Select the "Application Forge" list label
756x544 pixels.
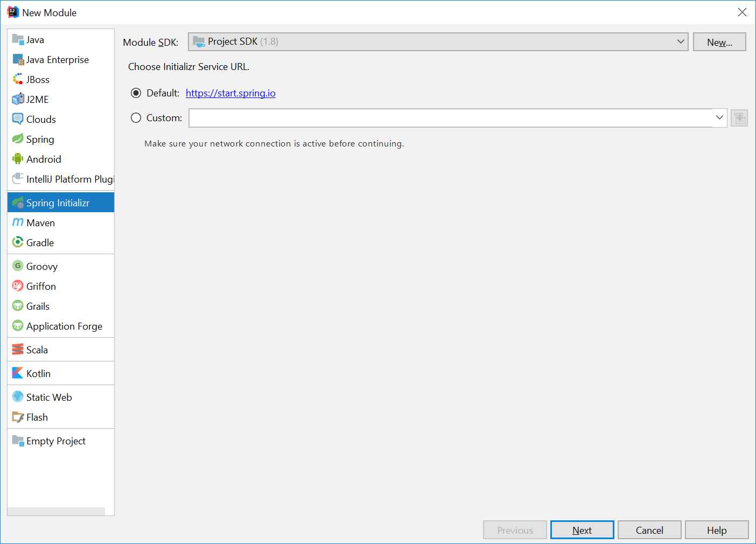[x=64, y=326]
